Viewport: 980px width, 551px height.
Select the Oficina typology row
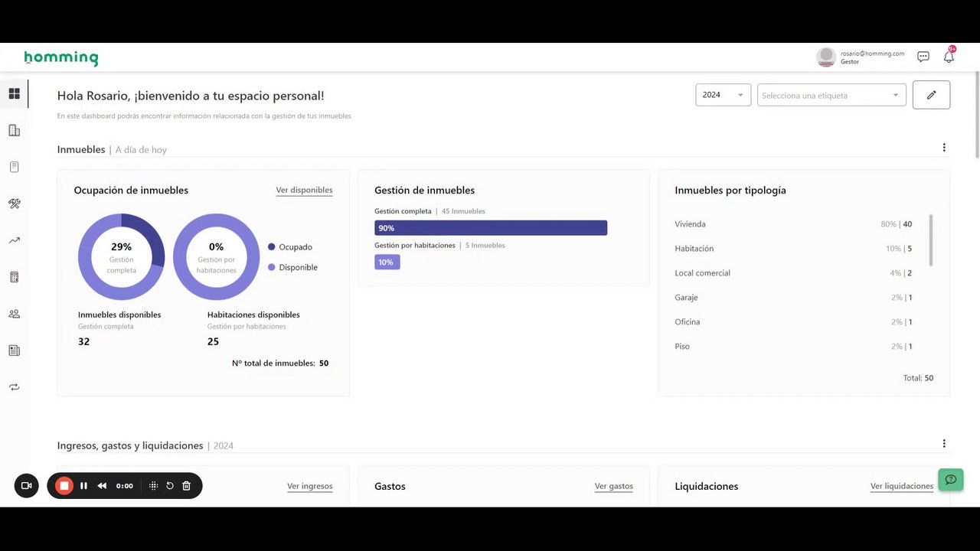click(x=793, y=322)
